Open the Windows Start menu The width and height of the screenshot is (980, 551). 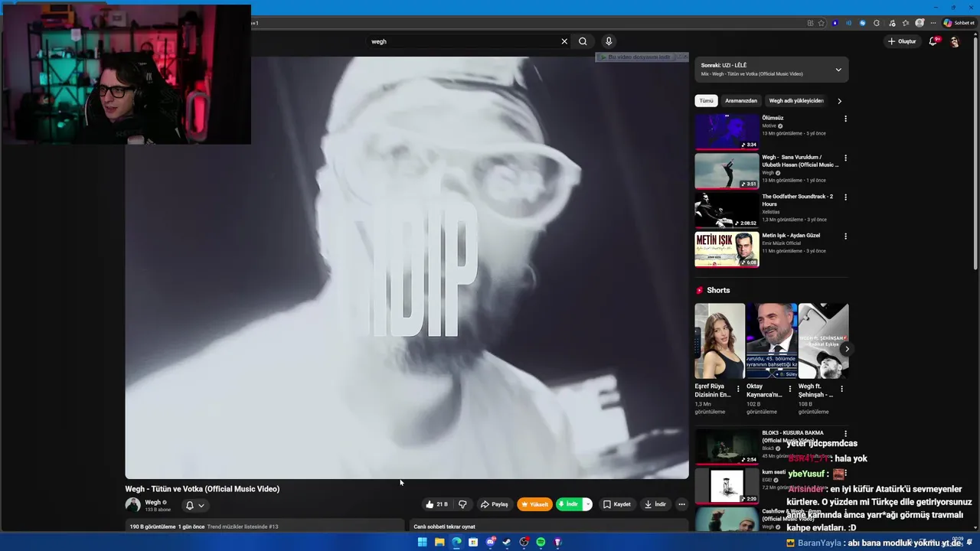pos(422,542)
